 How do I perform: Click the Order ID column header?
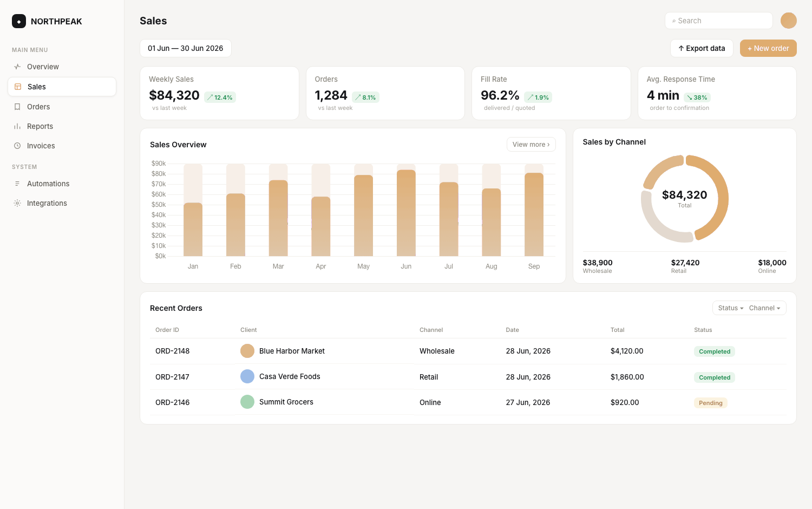tap(167, 330)
